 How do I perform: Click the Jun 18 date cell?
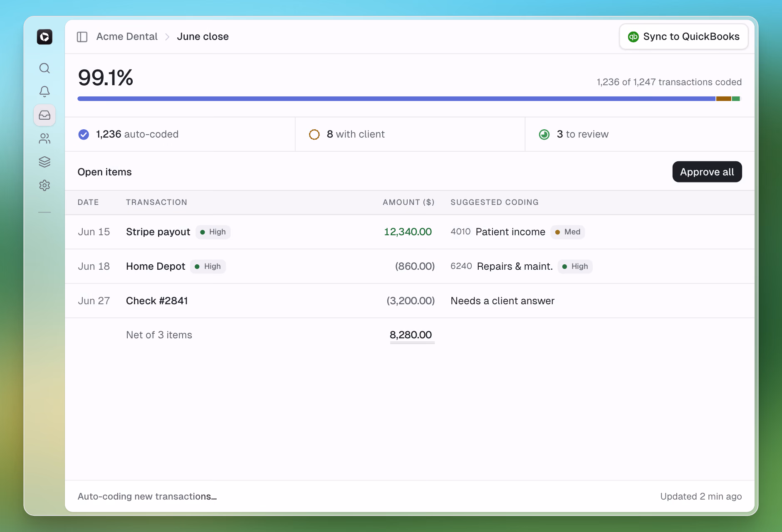point(94,266)
